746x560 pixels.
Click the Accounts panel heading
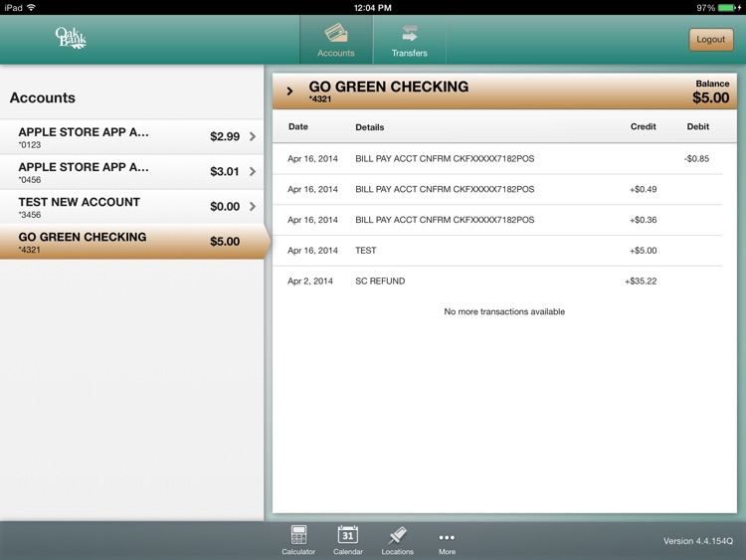[x=43, y=97]
